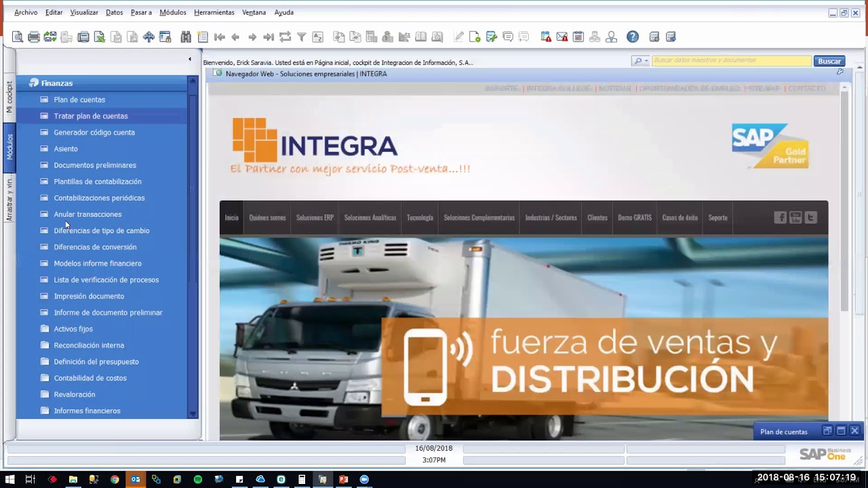Viewport: 868px width, 488px height.
Task: Click the Send Email toolbar icon
Action: pos(50,37)
